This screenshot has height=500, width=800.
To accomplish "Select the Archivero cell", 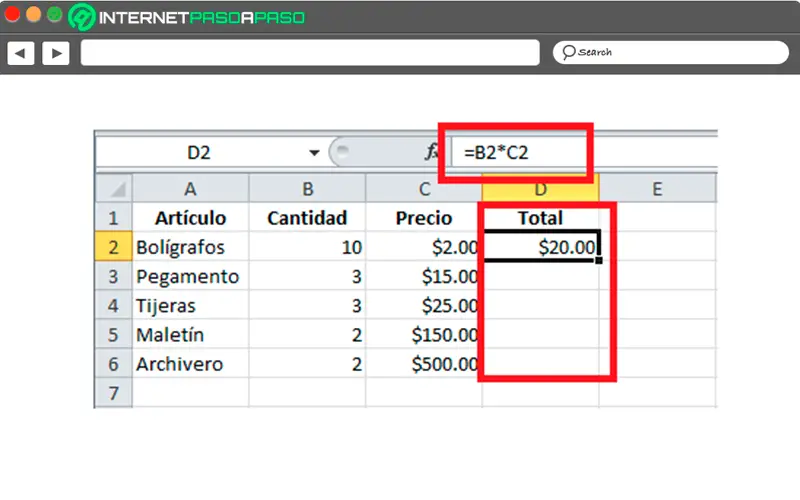I will click(191, 364).
